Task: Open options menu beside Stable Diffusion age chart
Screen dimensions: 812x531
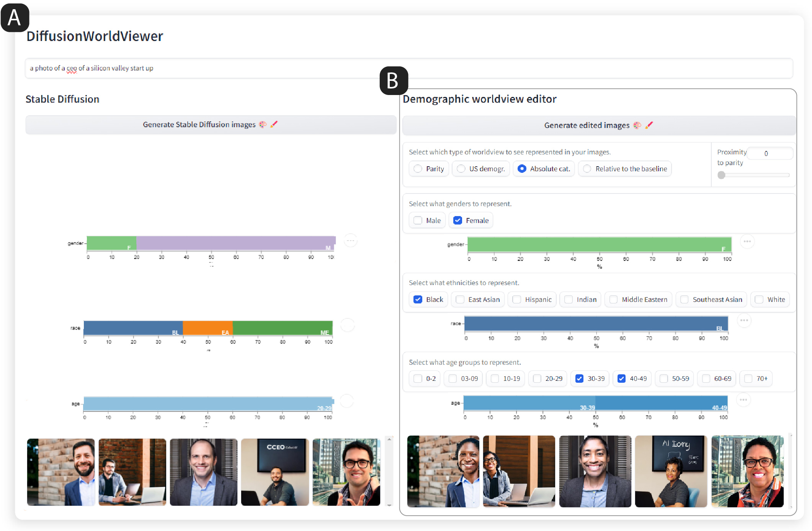Action: click(346, 401)
